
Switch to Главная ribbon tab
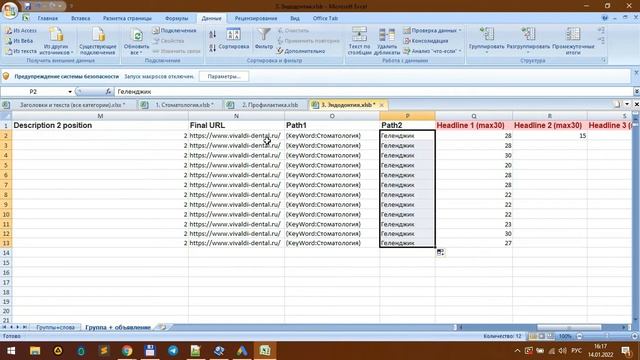[48, 18]
